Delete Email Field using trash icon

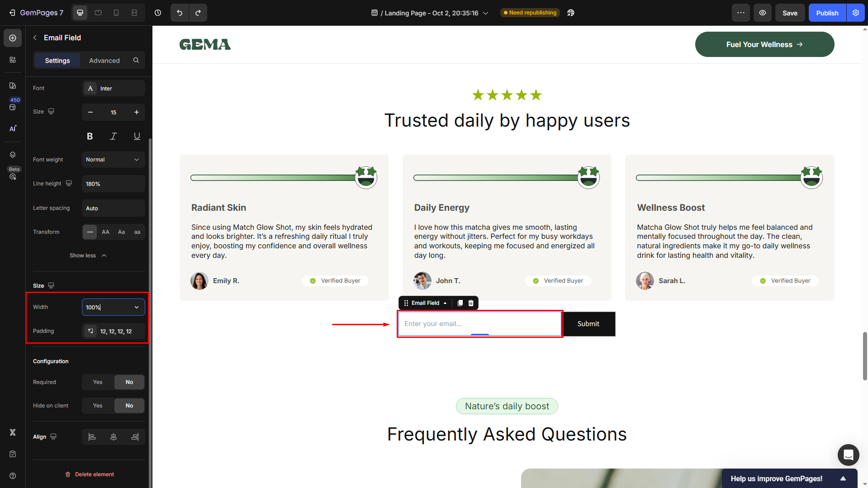pyautogui.click(x=471, y=303)
